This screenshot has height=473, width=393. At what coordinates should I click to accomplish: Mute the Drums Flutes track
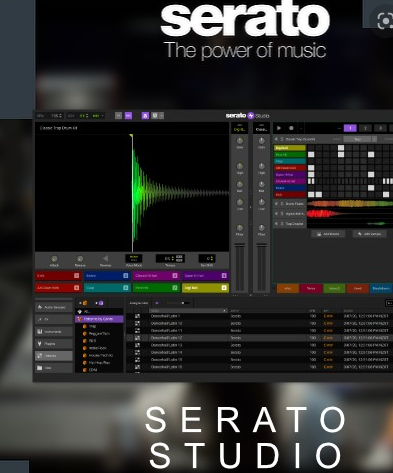pyautogui.click(x=276, y=203)
